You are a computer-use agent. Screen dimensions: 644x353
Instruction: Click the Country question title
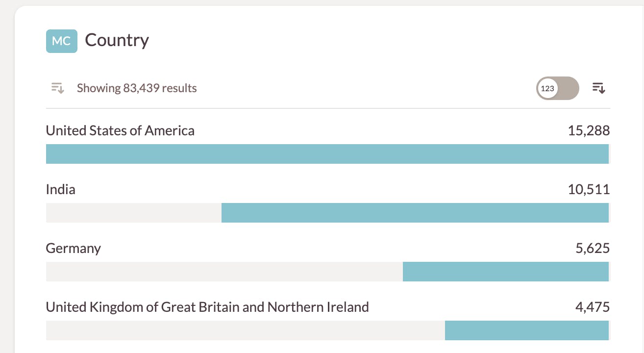(x=117, y=40)
